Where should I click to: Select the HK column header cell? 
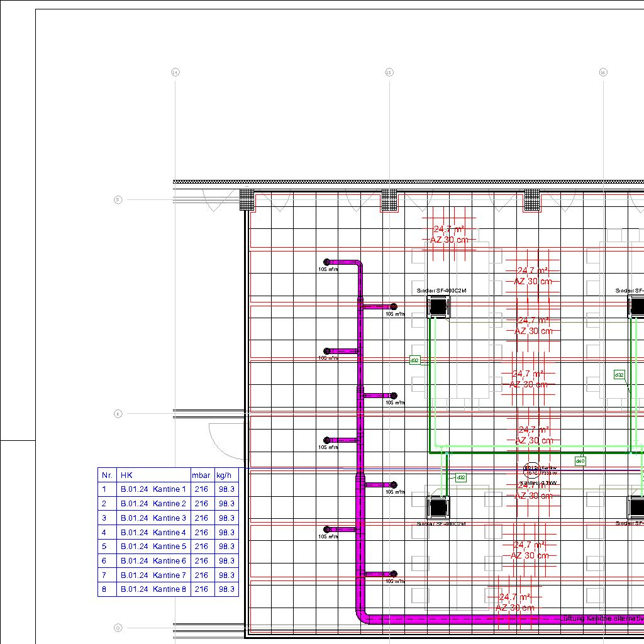(x=153, y=475)
